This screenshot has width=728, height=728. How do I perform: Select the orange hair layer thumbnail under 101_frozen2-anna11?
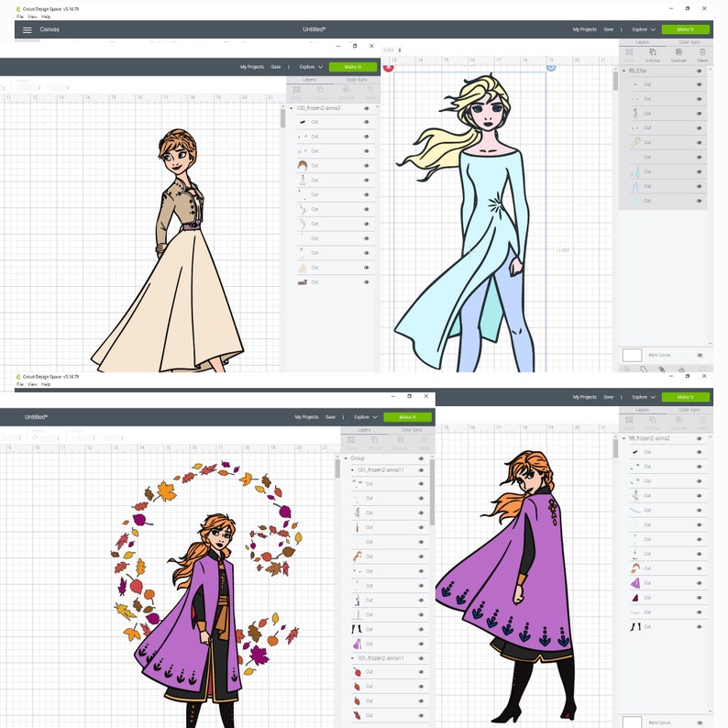(357, 557)
